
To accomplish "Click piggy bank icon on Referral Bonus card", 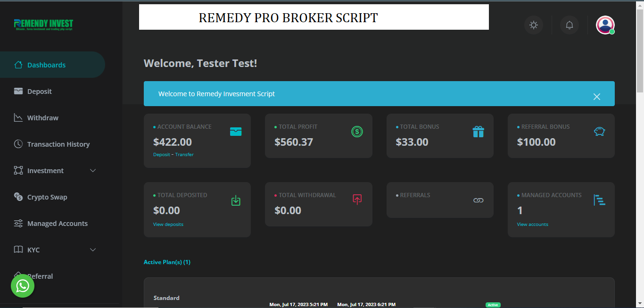I will tap(599, 132).
